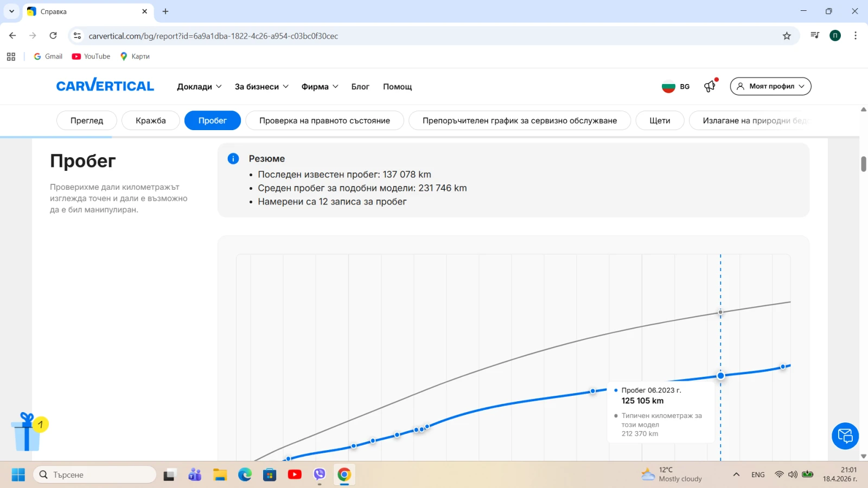This screenshot has height=488, width=868.
Task: Open Viber from the taskbar
Action: pyautogui.click(x=320, y=474)
